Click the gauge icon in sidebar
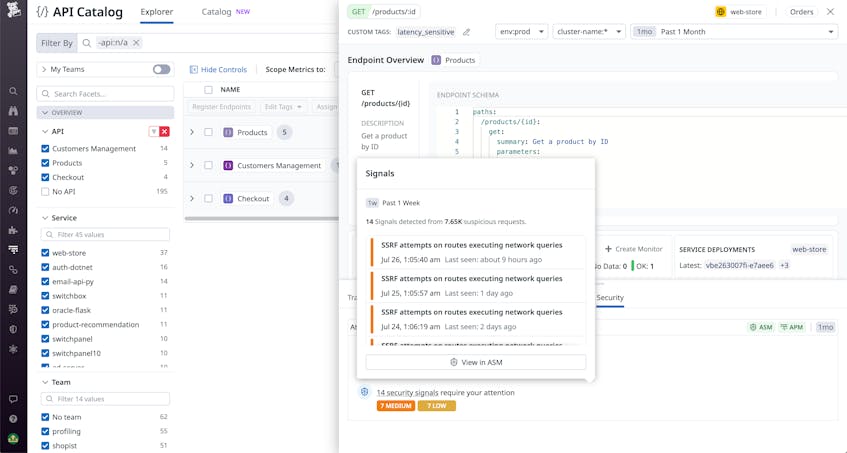This screenshot has width=847, height=453. 14,210
